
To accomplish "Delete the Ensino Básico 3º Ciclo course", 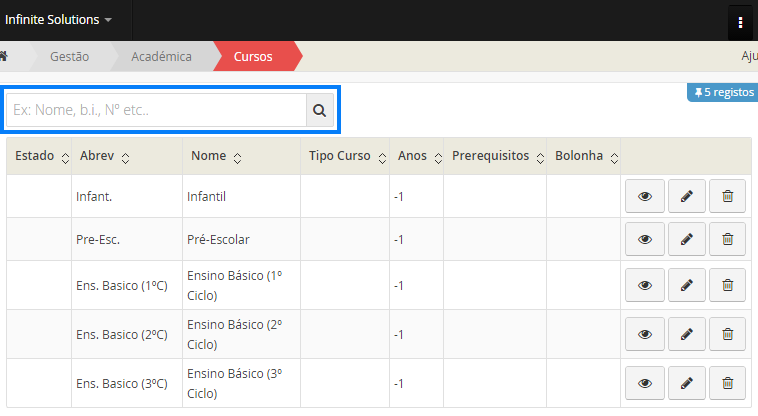I will pyautogui.click(x=727, y=384).
